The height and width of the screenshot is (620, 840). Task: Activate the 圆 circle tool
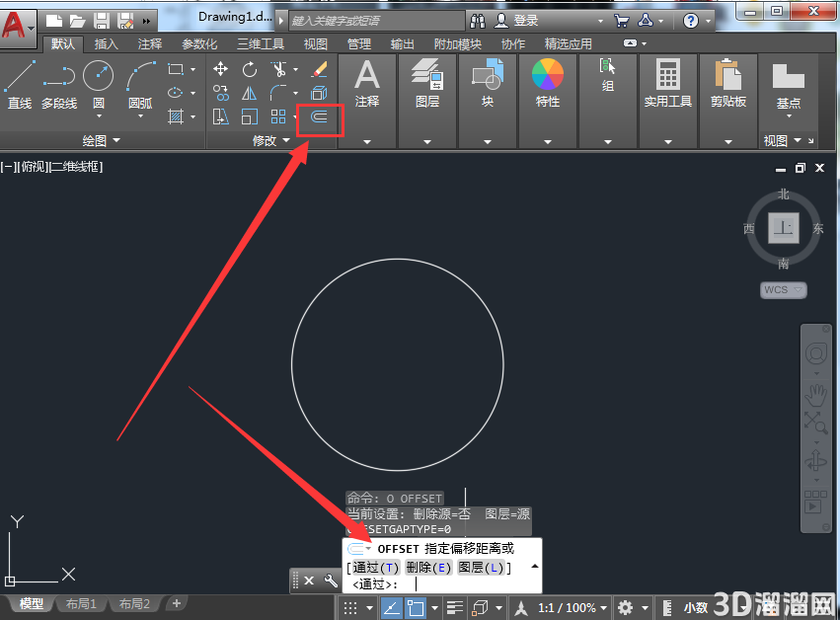[x=99, y=86]
